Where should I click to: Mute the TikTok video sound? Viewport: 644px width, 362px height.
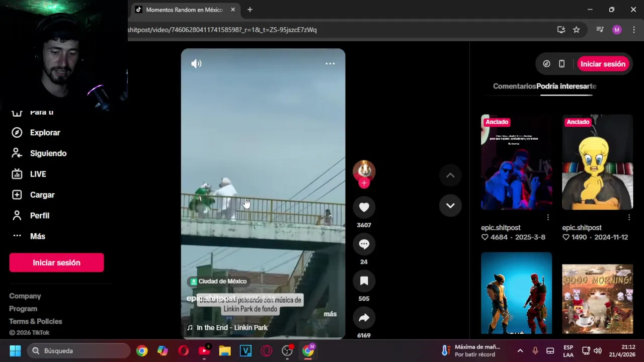pos(196,64)
